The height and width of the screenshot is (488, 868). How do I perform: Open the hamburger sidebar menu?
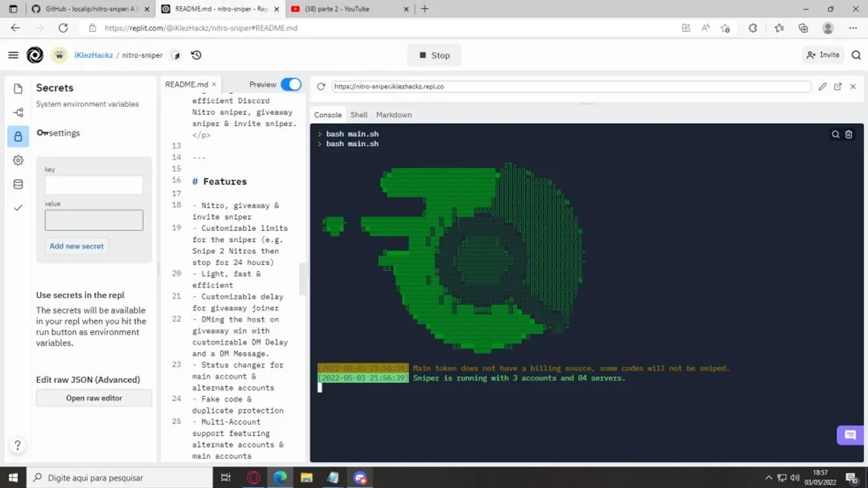(13, 55)
